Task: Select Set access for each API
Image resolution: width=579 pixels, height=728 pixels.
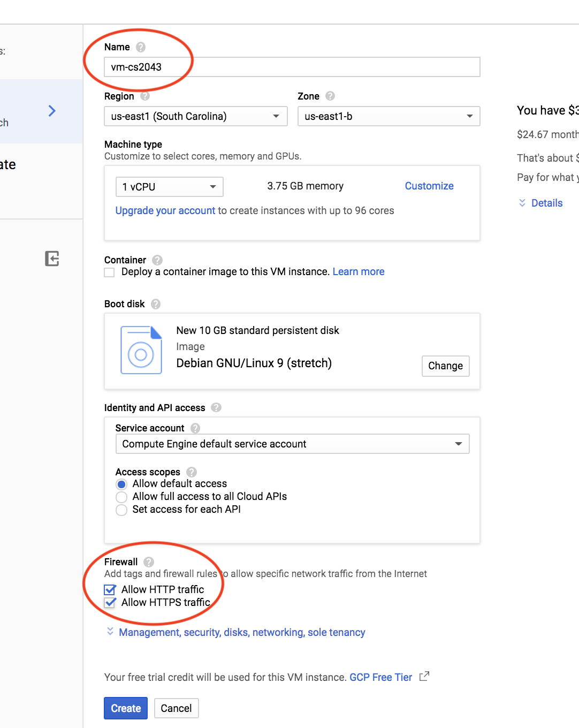Action: coord(121,510)
